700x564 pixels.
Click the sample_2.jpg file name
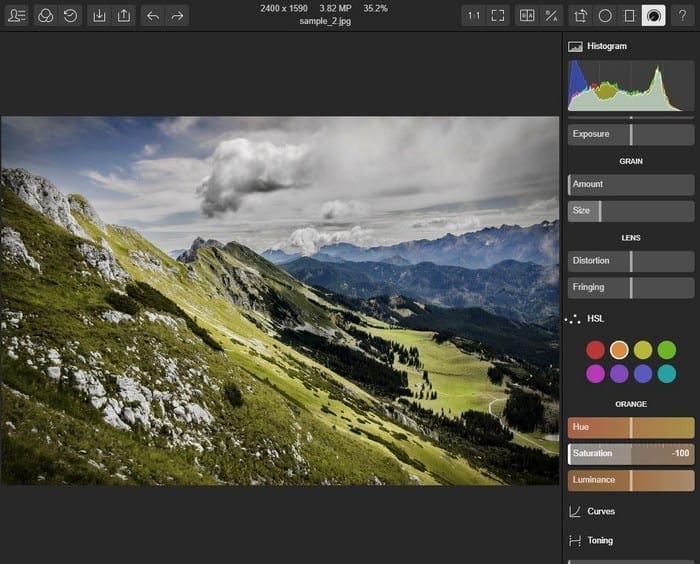tap(325, 21)
